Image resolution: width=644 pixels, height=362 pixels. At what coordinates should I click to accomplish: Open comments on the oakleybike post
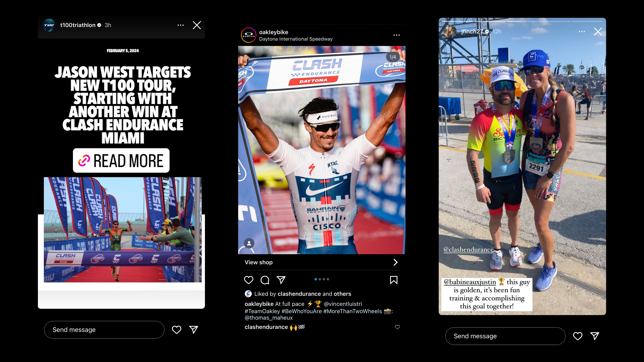coord(265,280)
